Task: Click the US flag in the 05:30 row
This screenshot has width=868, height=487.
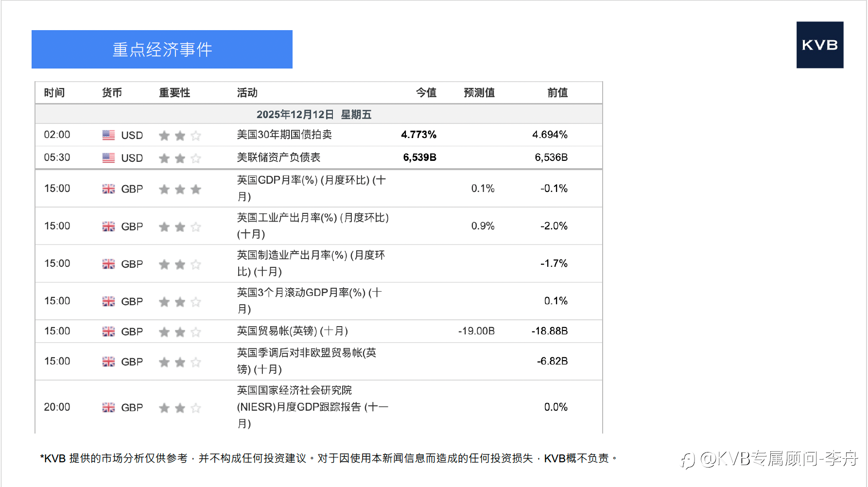Action: pyautogui.click(x=108, y=158)
